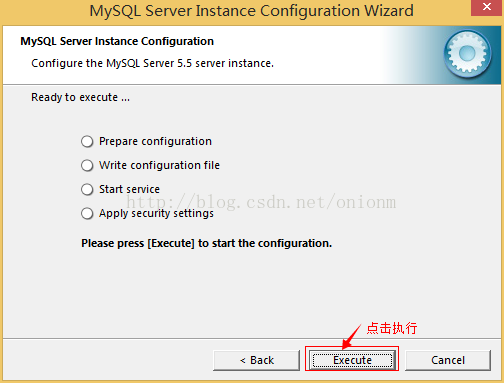Click the red Chinese annotation beside the arrow

point(392,328)
